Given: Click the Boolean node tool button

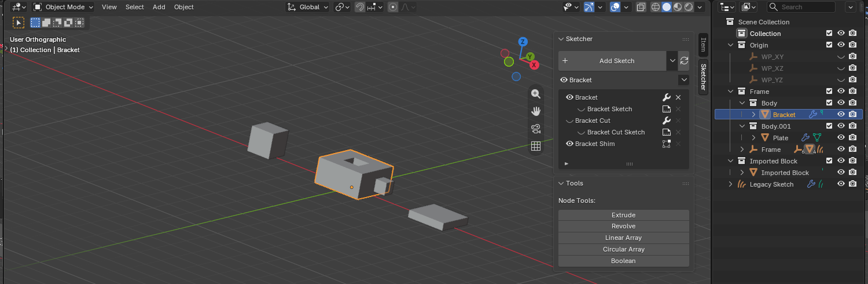Looking at the screenshot, I should (x=624, y=261).
